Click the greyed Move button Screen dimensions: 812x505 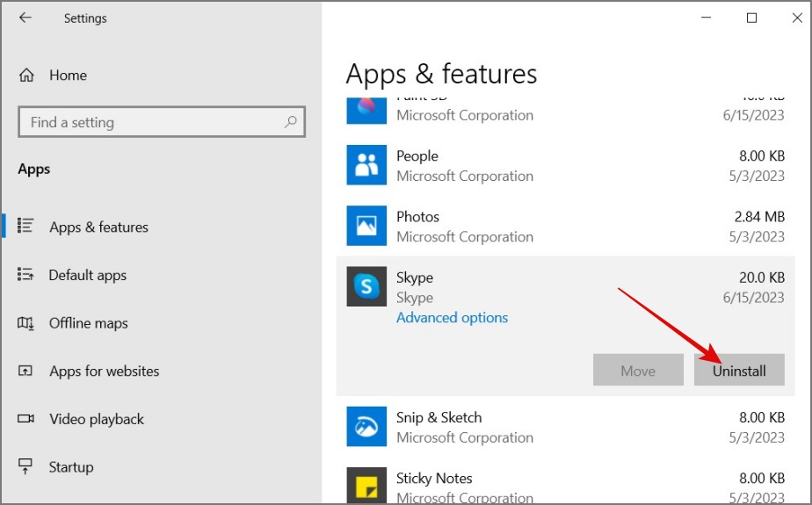[x=638, y=370]
